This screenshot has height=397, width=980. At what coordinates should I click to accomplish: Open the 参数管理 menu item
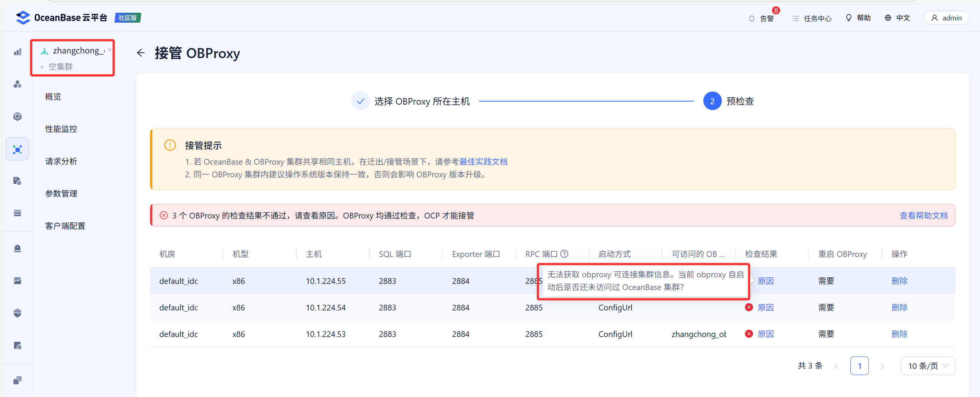point(61,193)
